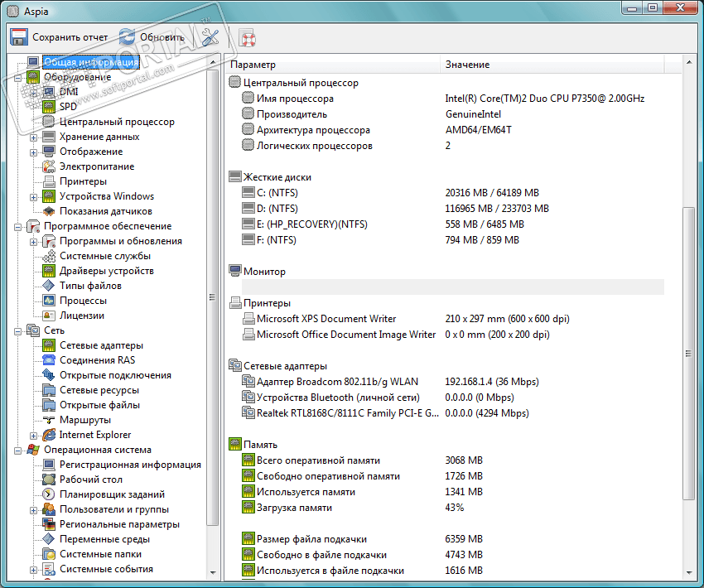Image resolution: width=704 pixels, height=588 pixels.
Task: Select the Имя процессора row
Action: click(x=452, y=99)
